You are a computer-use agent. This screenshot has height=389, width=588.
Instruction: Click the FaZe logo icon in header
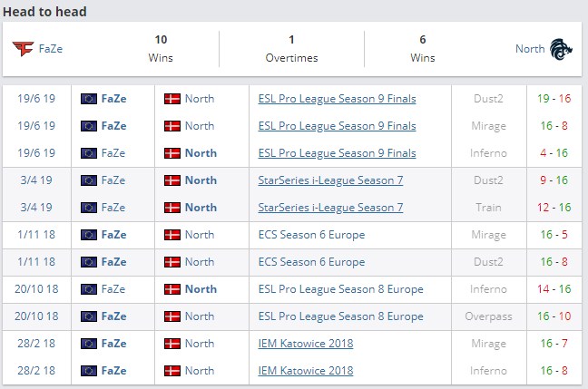pyautogui.click(x=22, y=49)
